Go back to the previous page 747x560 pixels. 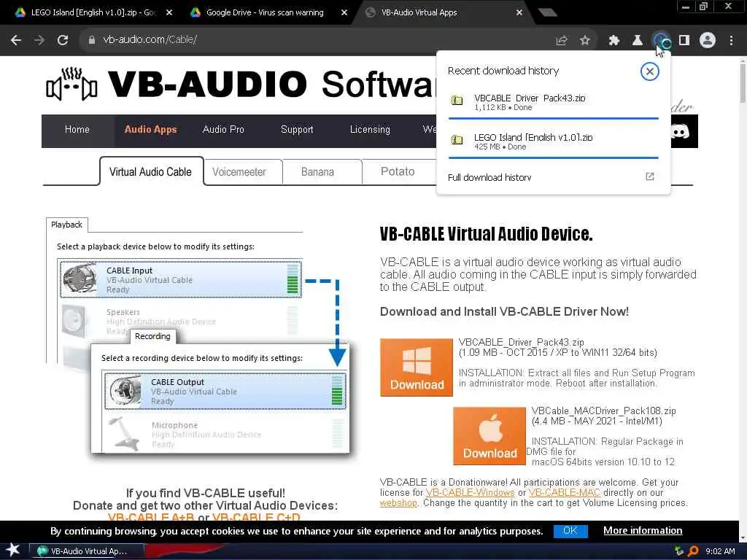point(16,40)
